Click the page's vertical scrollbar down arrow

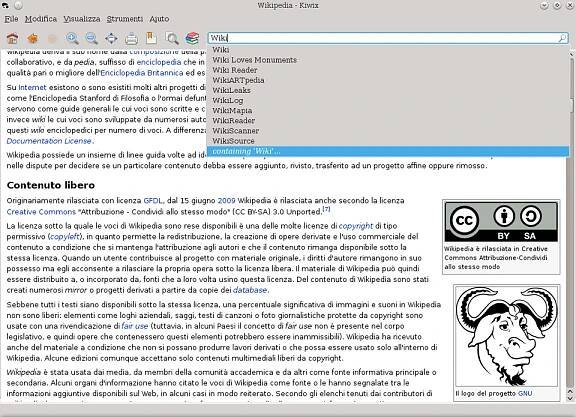coord(570,398)
